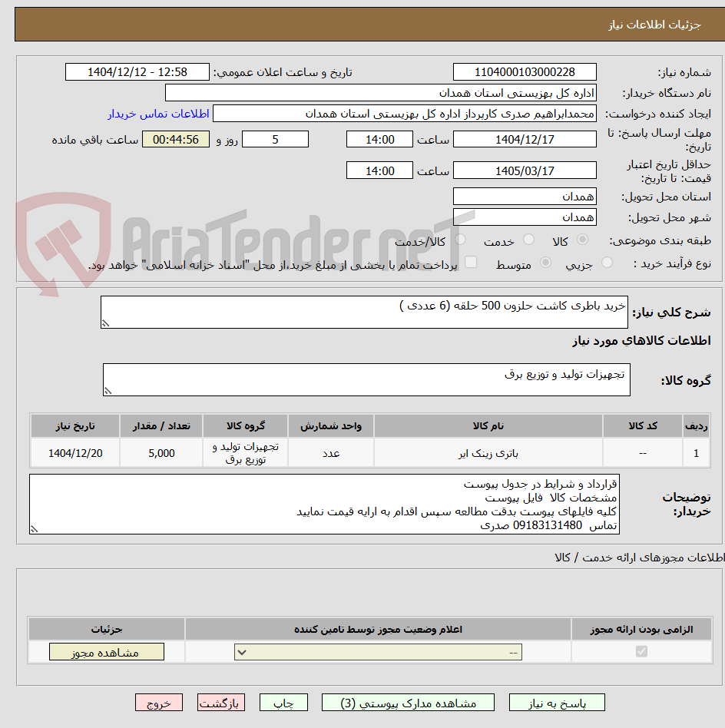Image resolution: width=725 pixels, height=728 pixels.
Task: Click the گروه کالا text area
Action: pos(366,380)
